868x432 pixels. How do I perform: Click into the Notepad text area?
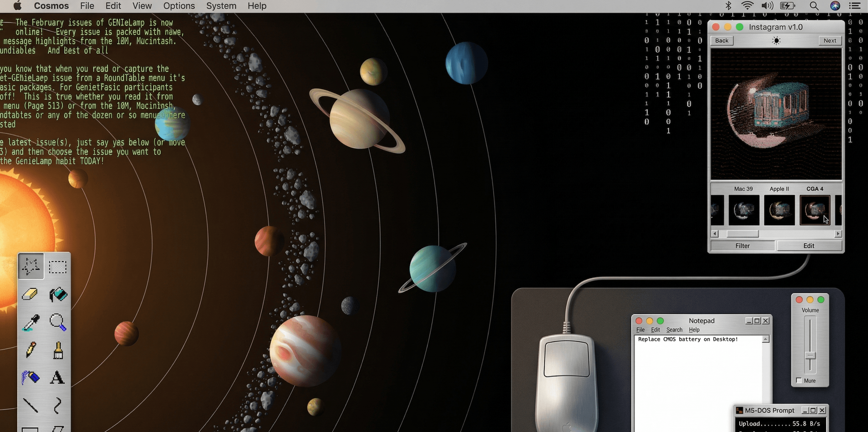pos(698,383)
